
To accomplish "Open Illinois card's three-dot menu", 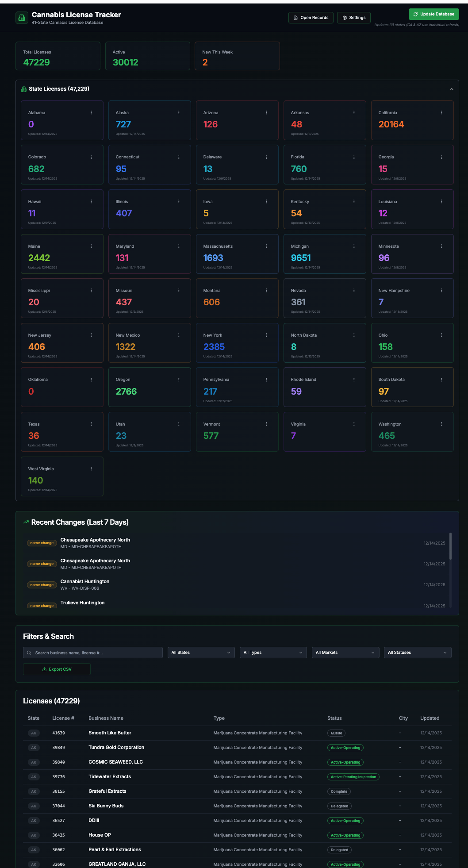I will click(179, 202).
